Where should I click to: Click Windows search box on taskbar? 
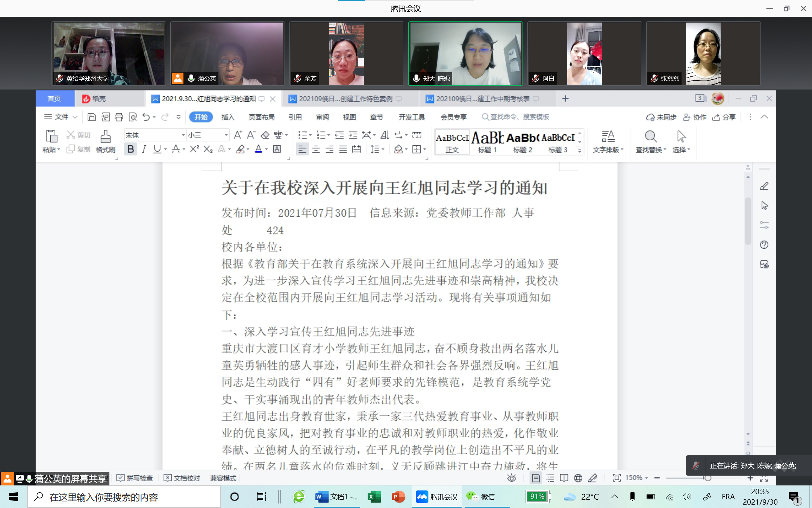(124, 497)
